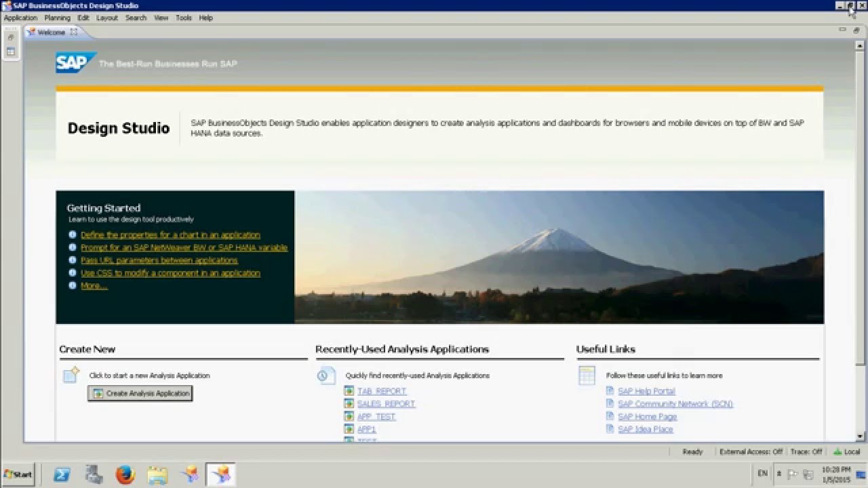Click the icon next to APP1

(x=349, y=430)
